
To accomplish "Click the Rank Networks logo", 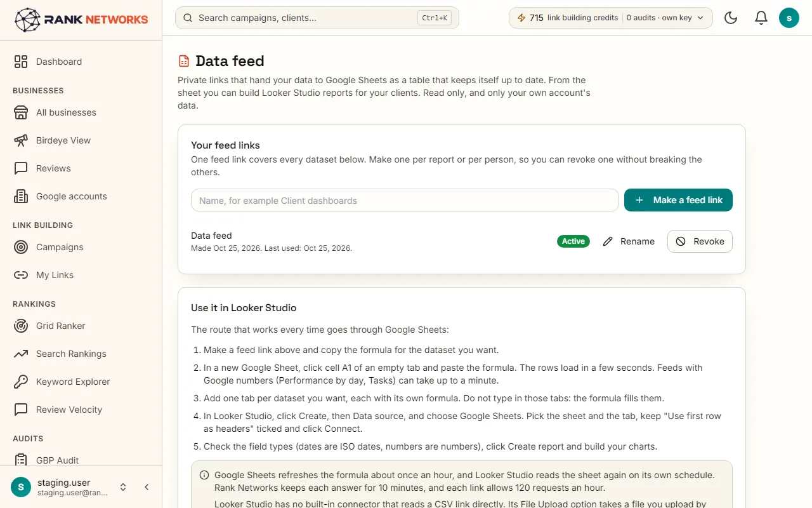I will pyautogui.click(x=81, y=20).
